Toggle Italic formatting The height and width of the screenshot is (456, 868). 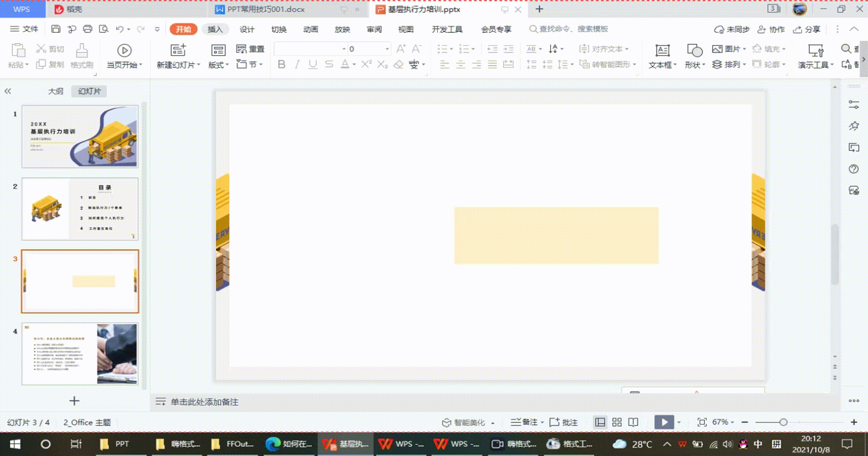[297, 64]
